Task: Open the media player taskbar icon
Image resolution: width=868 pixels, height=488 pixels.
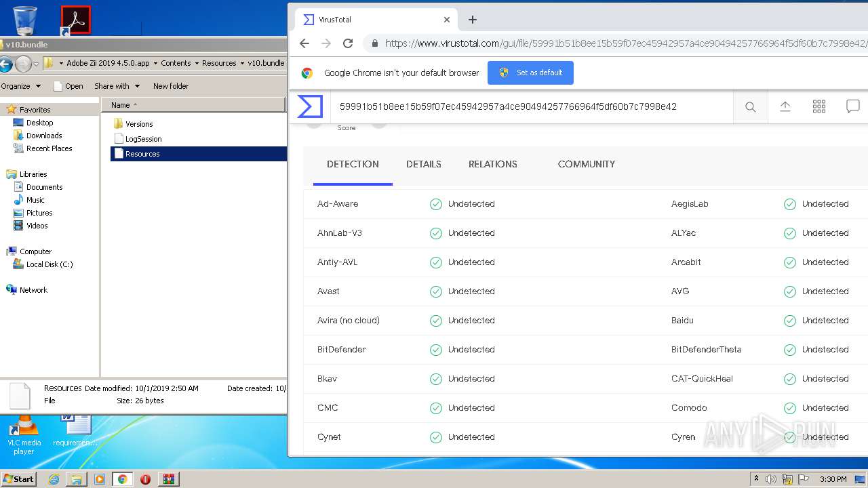Action: pyautogui.click(x=100, y=479)
